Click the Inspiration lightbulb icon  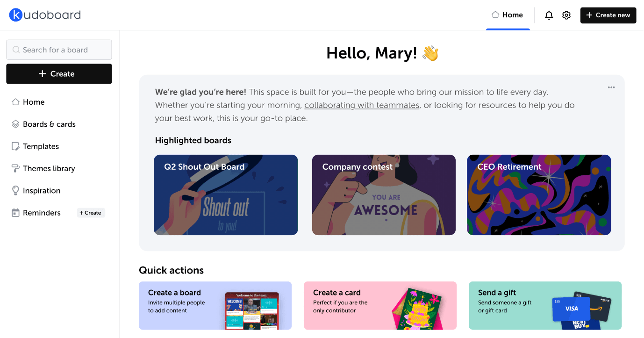coord(15,191)
